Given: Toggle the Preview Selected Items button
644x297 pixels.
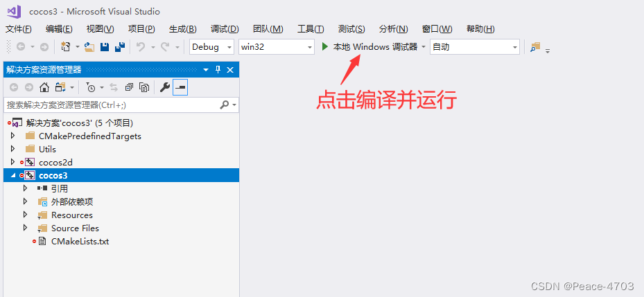Looking at the screenshot, I should point(180,87).
